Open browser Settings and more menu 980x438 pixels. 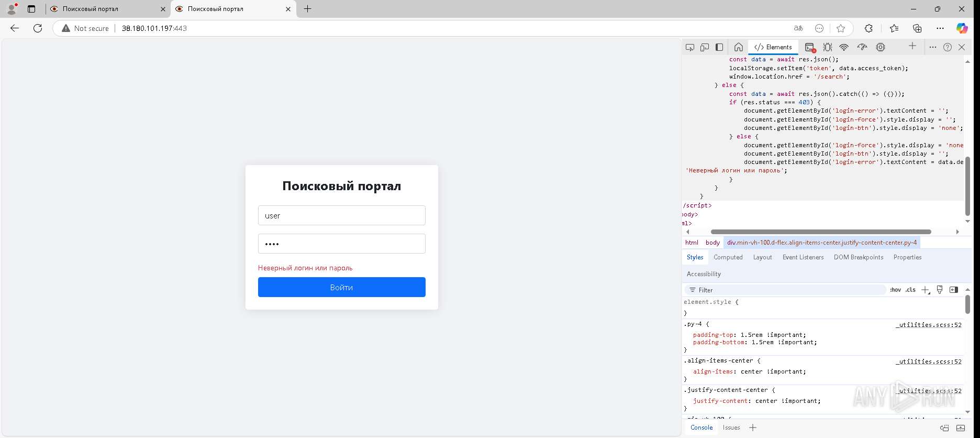tap(940, 28)
